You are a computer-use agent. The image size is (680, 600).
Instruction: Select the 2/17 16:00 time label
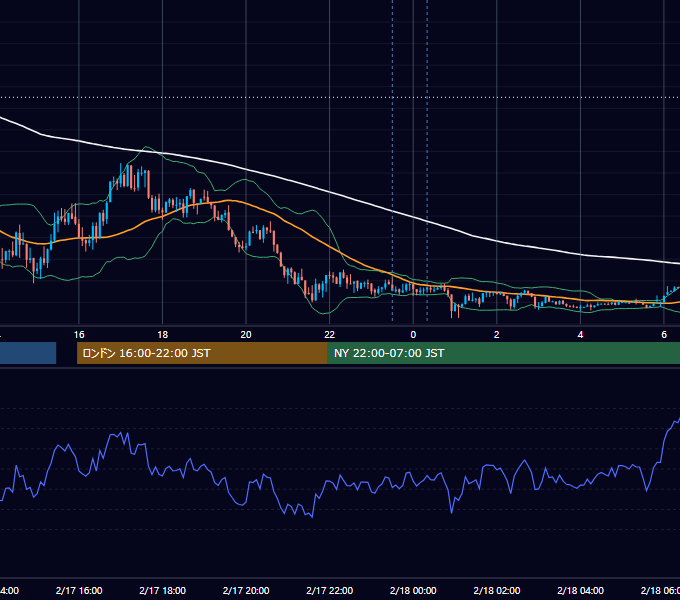(x=79, y=590)
